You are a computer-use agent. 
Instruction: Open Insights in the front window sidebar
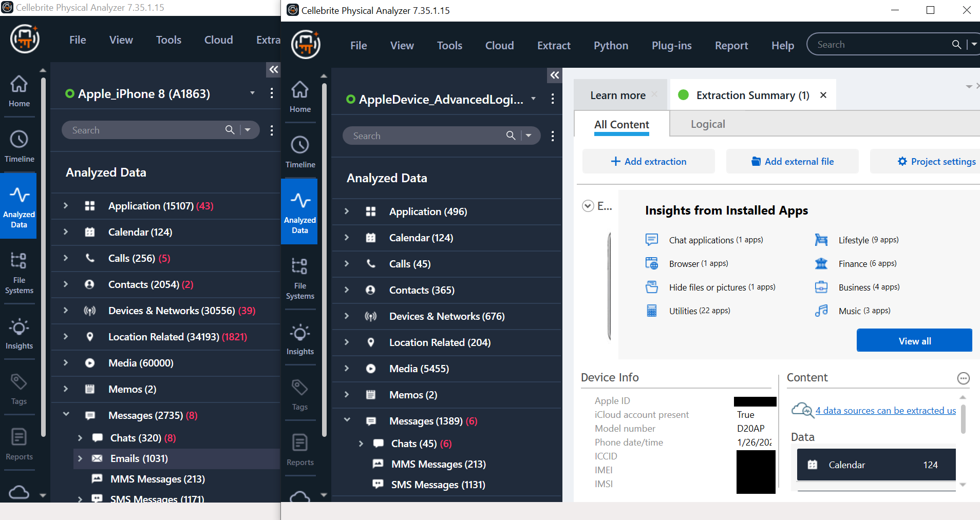(300, 339)
